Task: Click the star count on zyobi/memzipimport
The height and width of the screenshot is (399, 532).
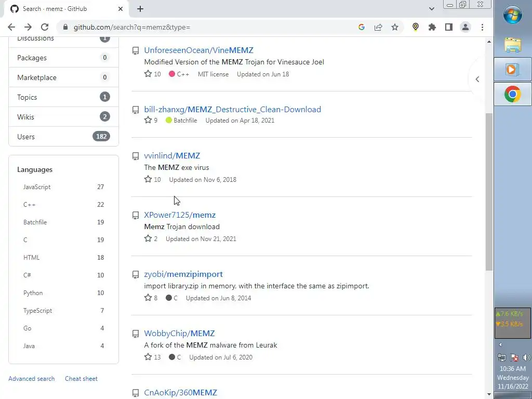Action: click(x=151, y=298)
